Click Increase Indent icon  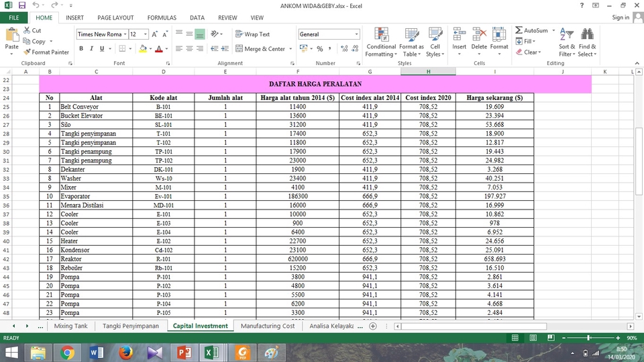pyautogui.click(x=225, y=48)
